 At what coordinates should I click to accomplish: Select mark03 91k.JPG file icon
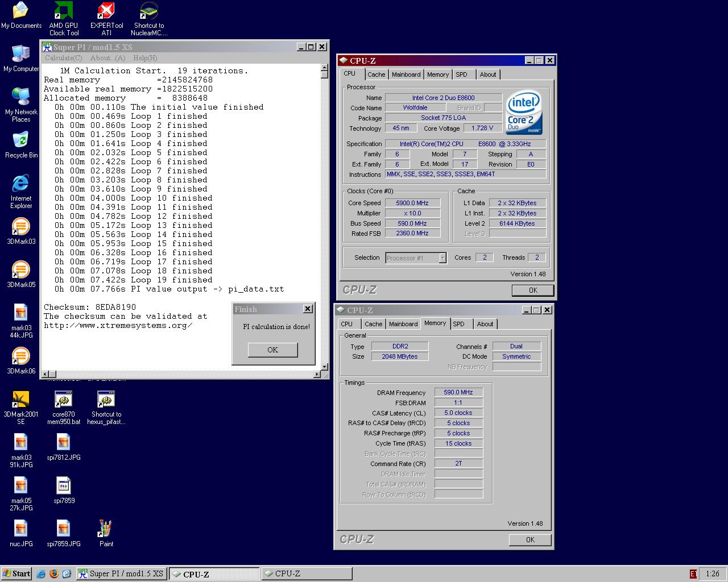pyautogui.click(x=21, y=451)
